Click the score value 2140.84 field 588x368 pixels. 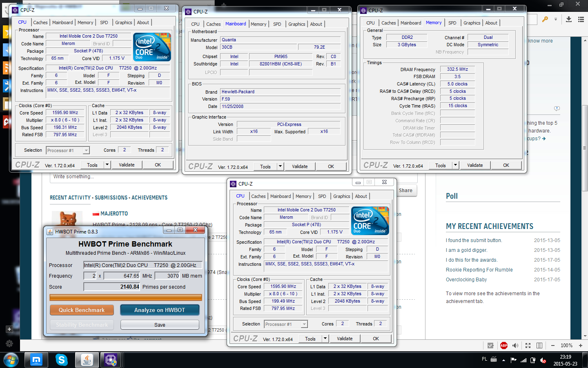[112, 287]
